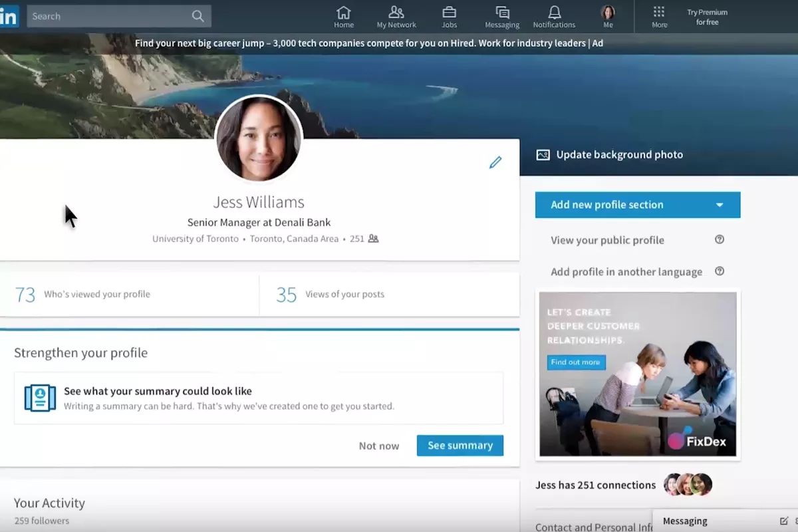Viewport: 798px width, 532px height.
Task: Click the blue summary document icon
Action: point(39,397)
